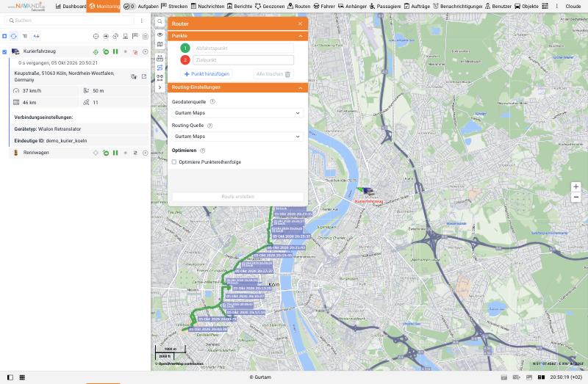Open the Benachrichtigungen tab
This screenshot has height=384, width=588.
pyautogui.click(x=457, y=7)
